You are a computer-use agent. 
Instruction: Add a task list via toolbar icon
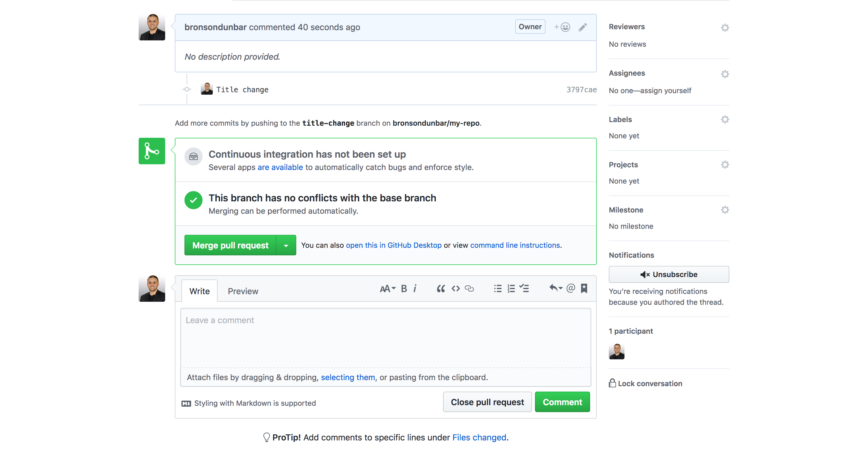(x=524, y=288)
